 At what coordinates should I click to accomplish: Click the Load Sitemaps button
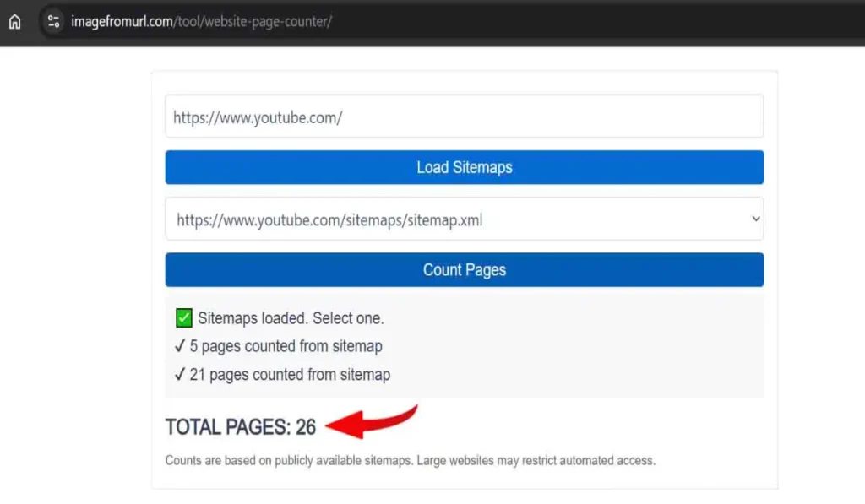(x=464, y=167)
